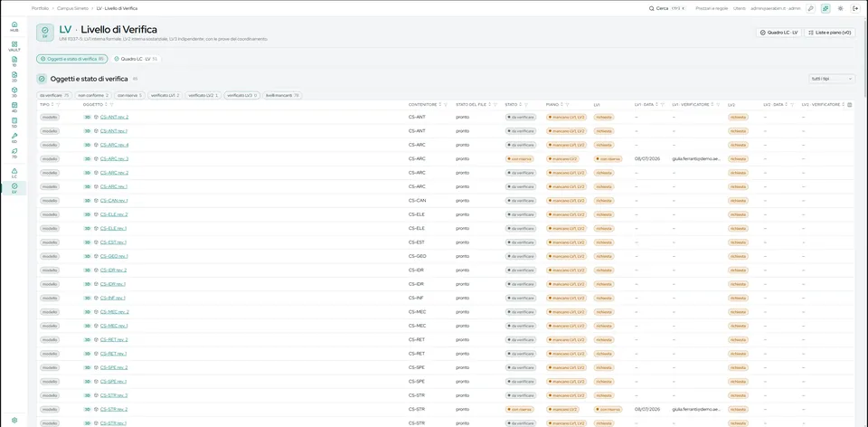Click filter icon on STATO column
The image size is (868, 427).
click(x=526, y=104)
